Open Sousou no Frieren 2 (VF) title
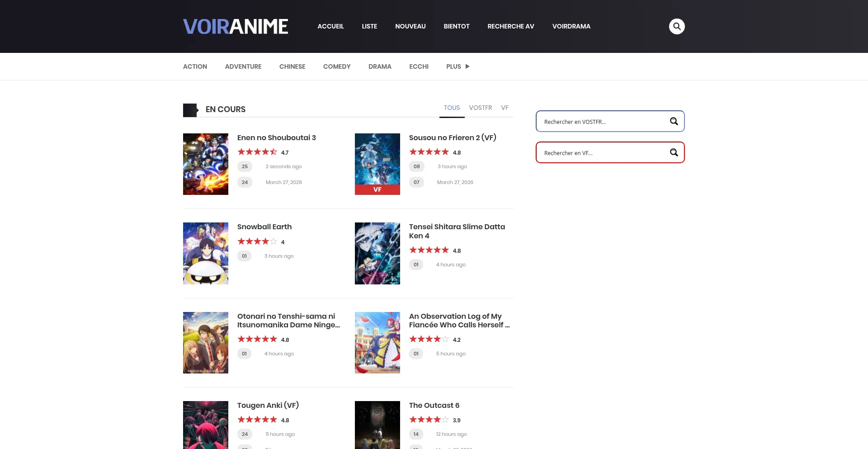The height and width of the screenshot is (449, 868). pos(453,137)
